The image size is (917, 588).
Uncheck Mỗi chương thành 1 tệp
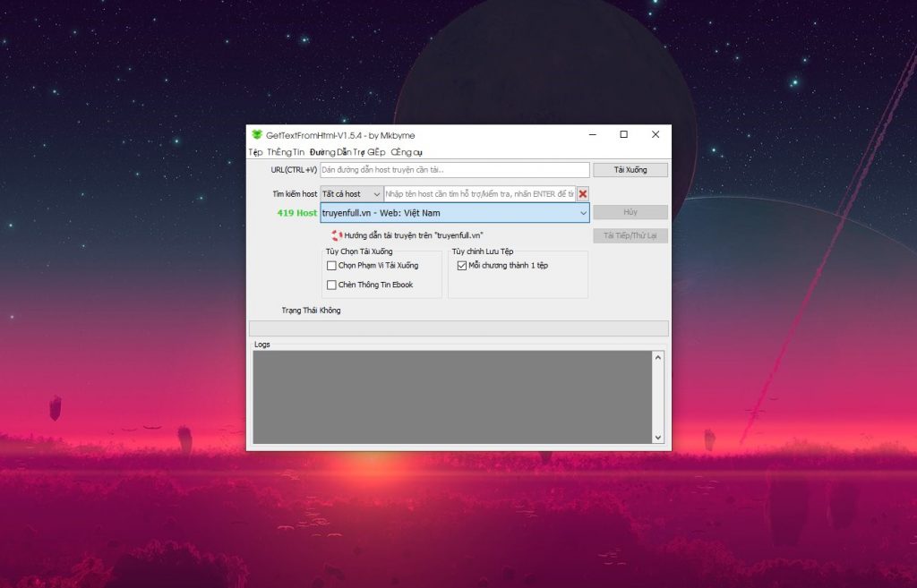(x=462, y=266)
